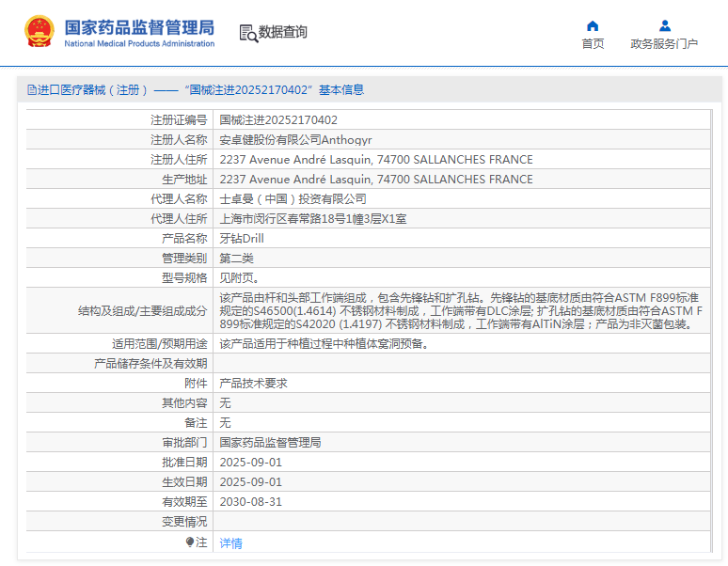Viewport: 728px width, 566px height.
Task: Select the product name 牙钻Drill
Action: tap(242, 238)
